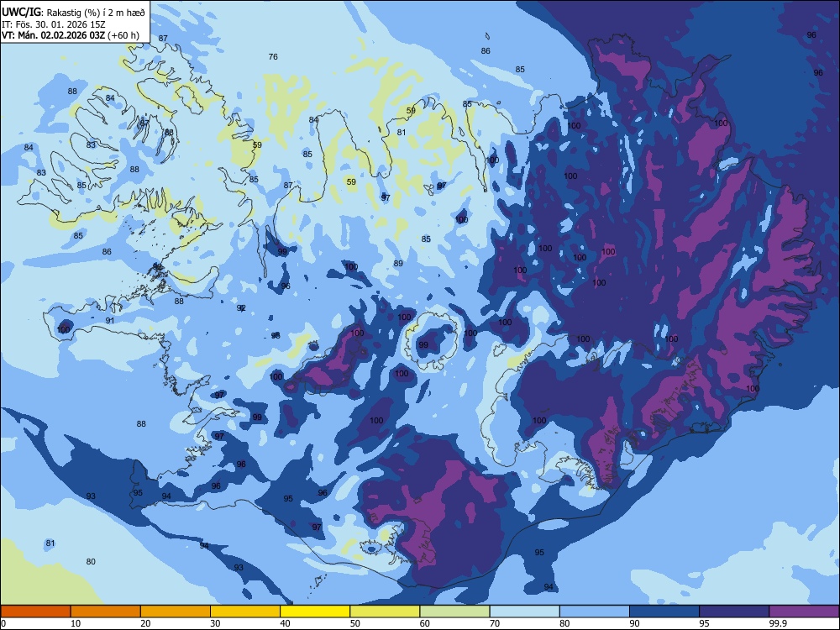This screenshot has width=840, height=630.
Task: Click the legend scale label '20'
Action: point(145,623)
